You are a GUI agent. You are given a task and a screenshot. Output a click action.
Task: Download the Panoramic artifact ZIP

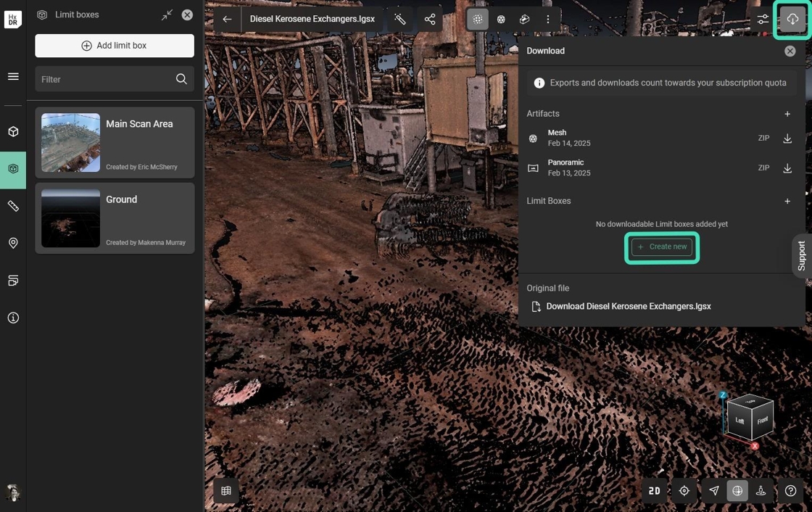coord(787,168)
